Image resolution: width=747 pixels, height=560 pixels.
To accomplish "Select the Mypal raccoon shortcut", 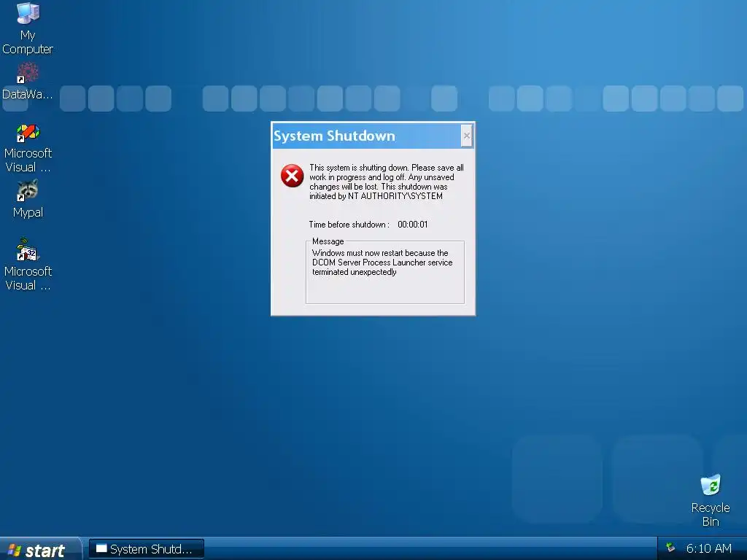I will (28, 199).
